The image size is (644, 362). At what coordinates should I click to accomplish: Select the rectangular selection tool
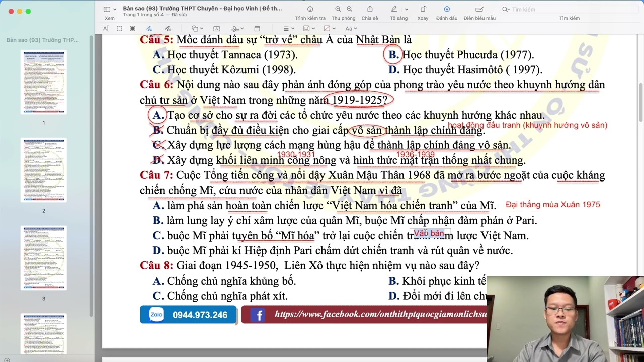pyautogui.click(x=119, y=29)
